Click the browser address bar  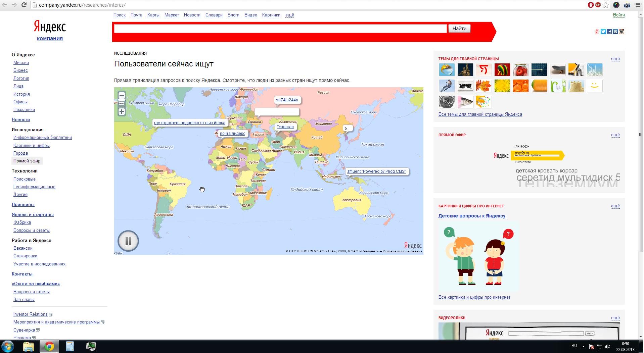(309, 5)
